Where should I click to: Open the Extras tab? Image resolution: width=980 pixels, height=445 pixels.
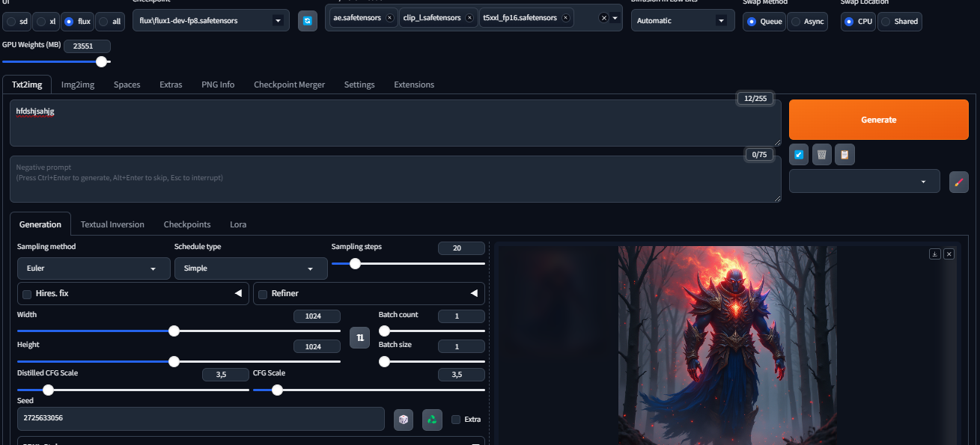point(171,85)
